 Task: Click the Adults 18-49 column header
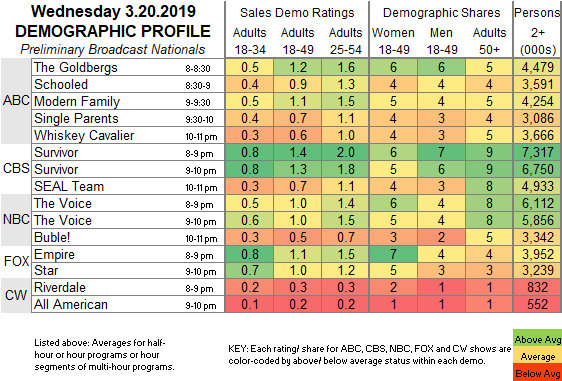[297, 41]
